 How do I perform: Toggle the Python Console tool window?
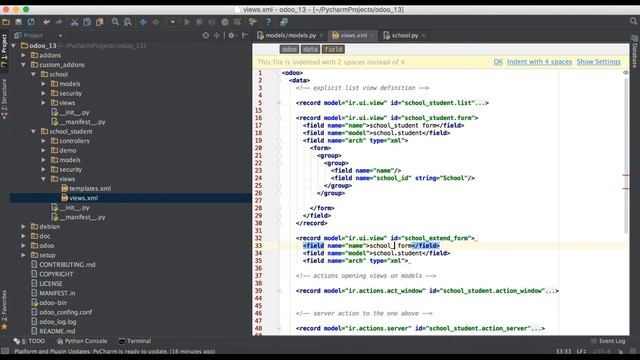(82, 341)
